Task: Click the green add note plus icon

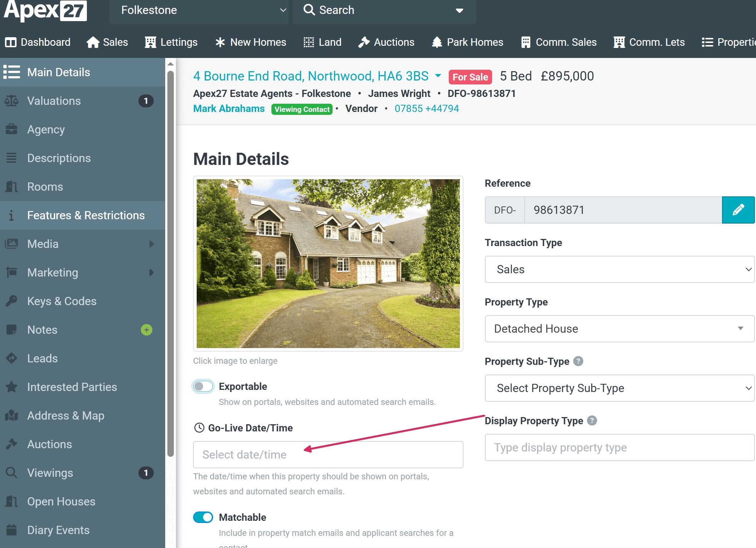Action: [x=146, y=330]
